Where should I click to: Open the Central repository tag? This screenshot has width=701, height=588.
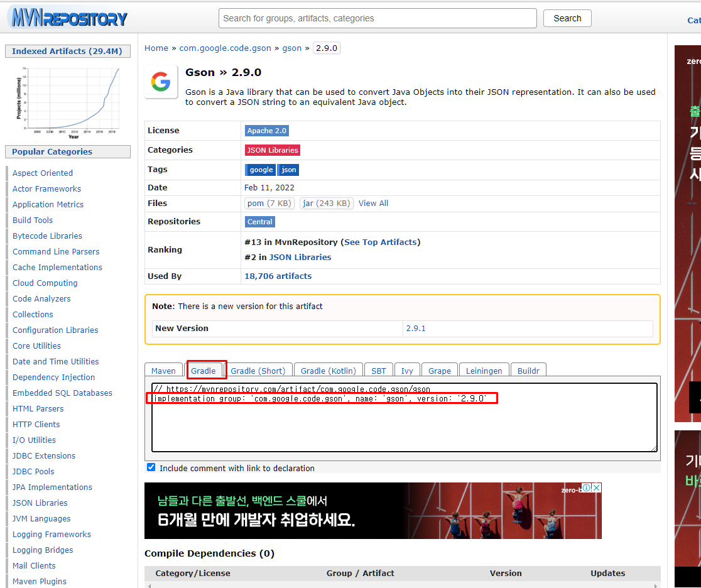point(260,222)
